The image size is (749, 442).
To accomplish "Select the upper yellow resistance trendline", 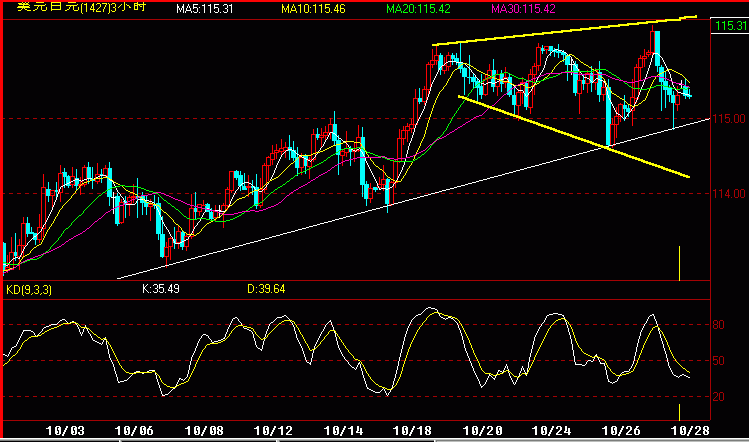I will tap(564, 32).
